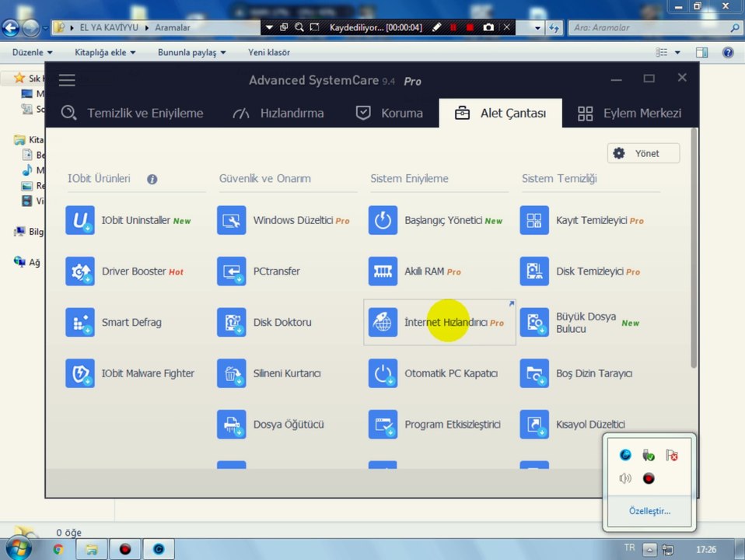The image size is (745, 560).
Task: Expand the address bar history dropdown
Action: click(537, 27)
